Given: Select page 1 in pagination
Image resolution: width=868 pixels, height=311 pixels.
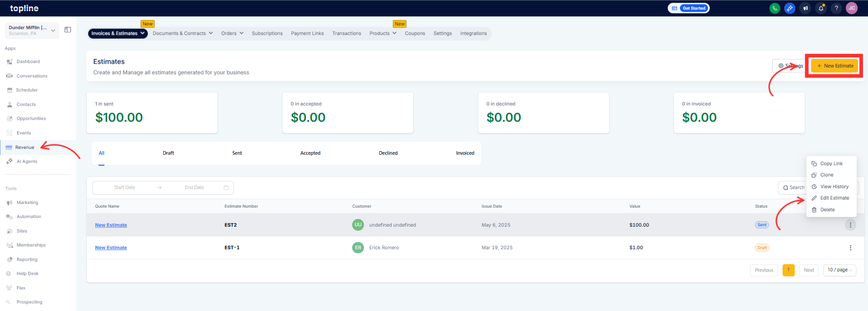Looking at the screenshot, I should pyautogui.click(x=788, y=270).
